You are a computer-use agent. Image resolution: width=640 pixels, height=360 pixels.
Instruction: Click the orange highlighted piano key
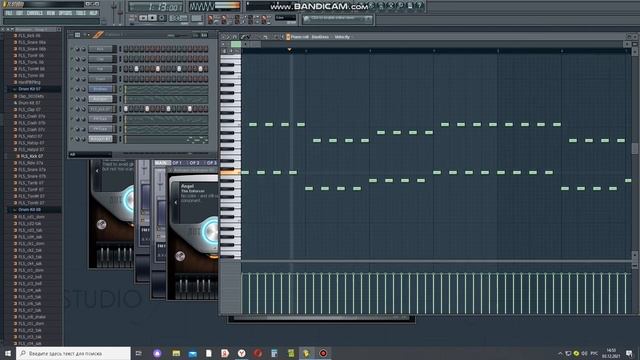pos(230,172)
